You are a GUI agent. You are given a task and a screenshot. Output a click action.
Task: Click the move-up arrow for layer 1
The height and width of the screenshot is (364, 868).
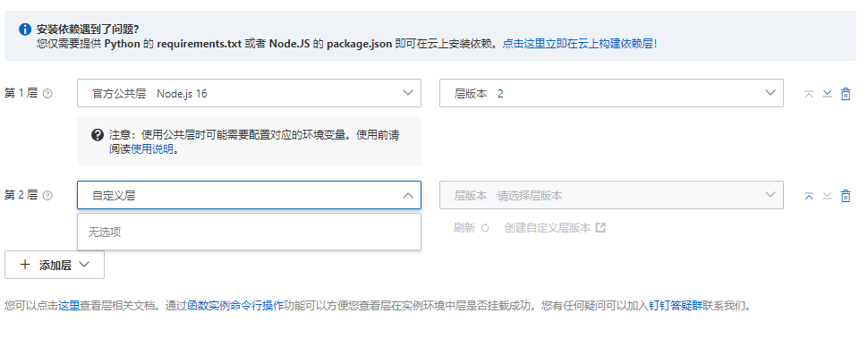tap(809, 94)
